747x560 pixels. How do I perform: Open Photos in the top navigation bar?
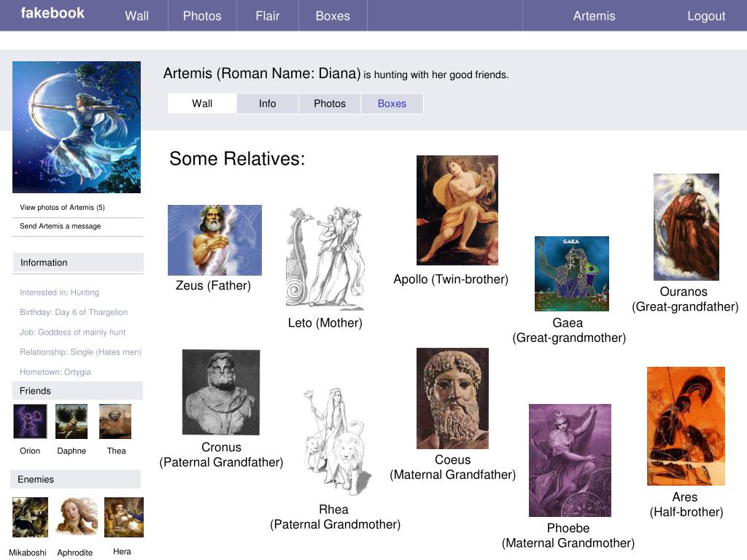tap(202, 16)
